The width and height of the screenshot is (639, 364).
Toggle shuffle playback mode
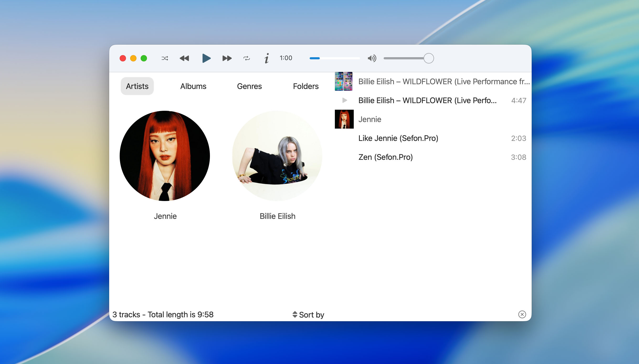coord(165,58)
